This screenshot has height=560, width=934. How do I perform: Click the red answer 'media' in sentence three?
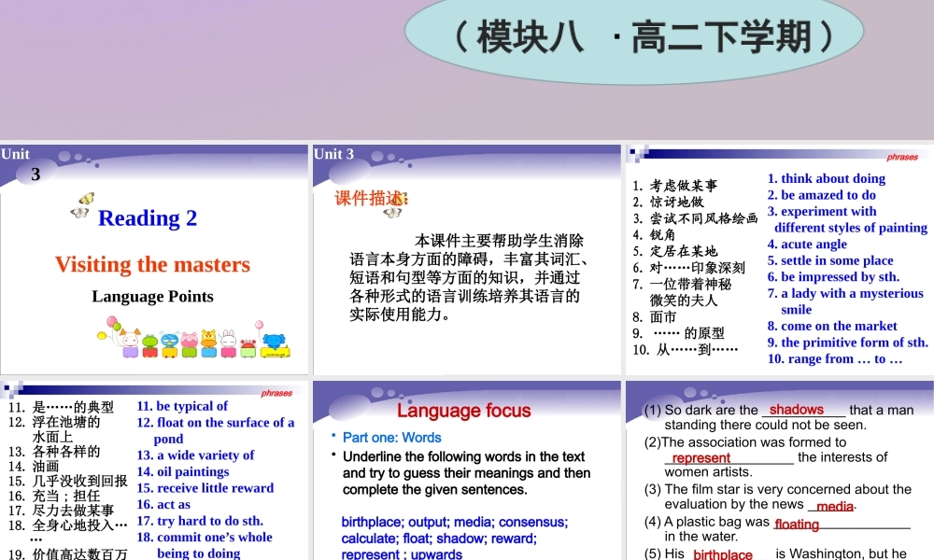pos(835,507)
